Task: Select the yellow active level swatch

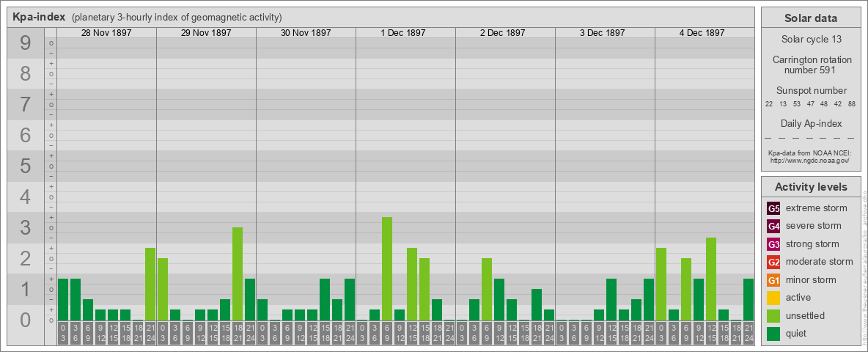Action: 773,298
